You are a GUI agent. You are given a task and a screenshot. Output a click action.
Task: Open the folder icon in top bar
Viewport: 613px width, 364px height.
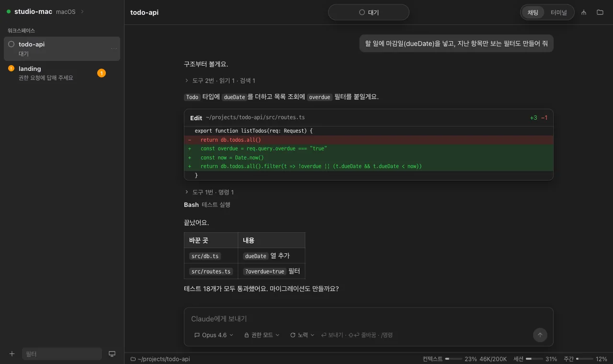tap(600, 12)
